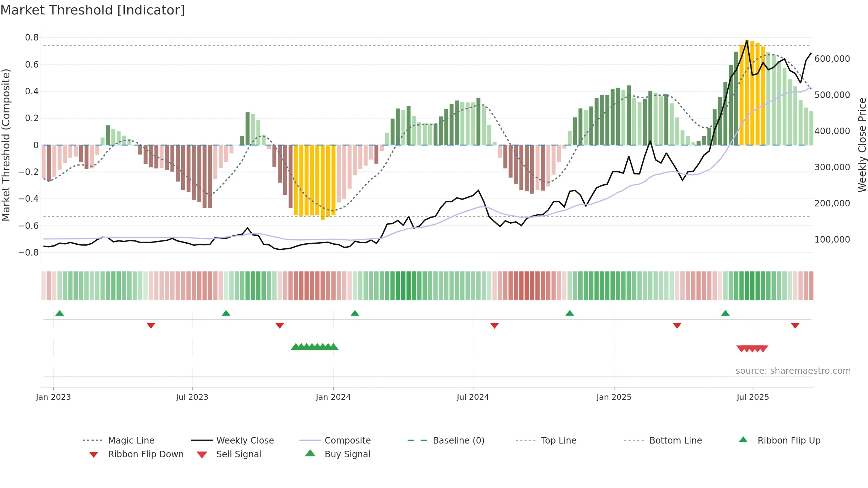Click the ribbon flip down marker before Jul 2023

click(151, 326)
